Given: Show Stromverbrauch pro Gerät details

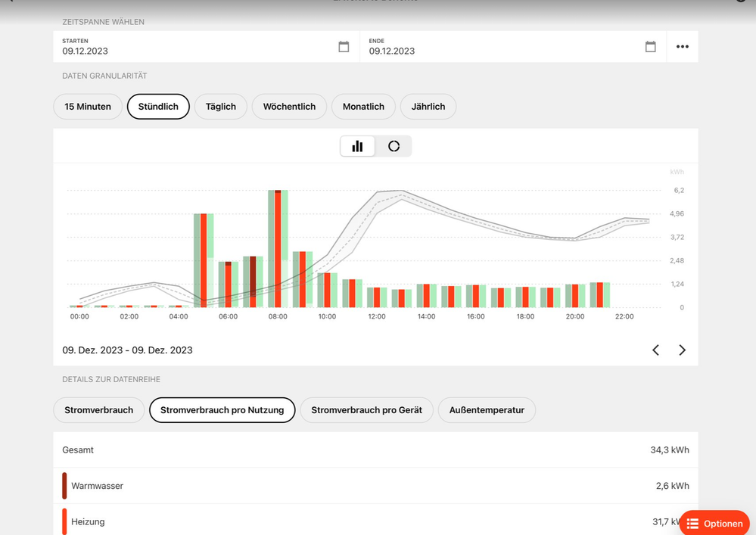Looking at the screenshot, I should (366, 410).
